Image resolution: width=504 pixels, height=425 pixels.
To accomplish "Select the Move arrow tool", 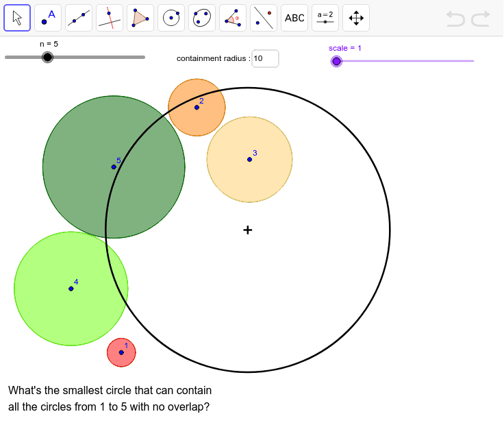I will 17,18.
